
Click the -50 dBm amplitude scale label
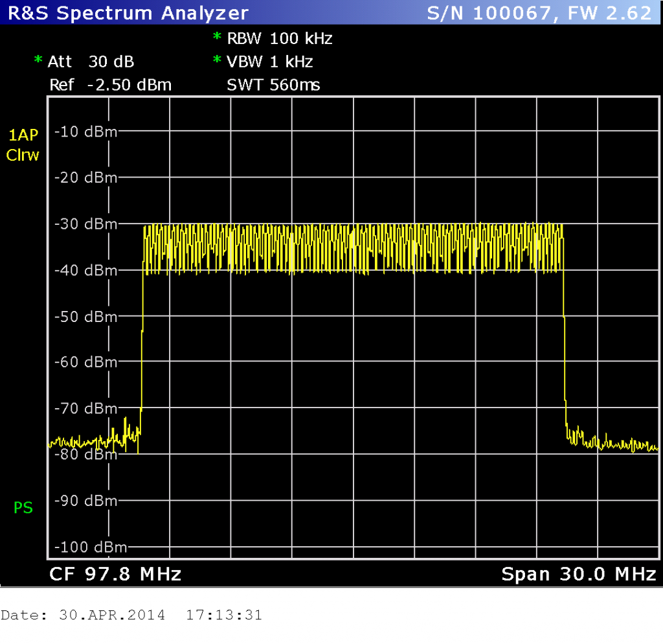pos(87,317)
